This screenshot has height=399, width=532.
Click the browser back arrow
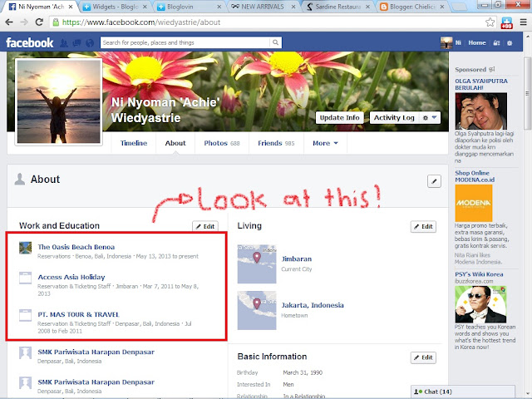point(9,22)
